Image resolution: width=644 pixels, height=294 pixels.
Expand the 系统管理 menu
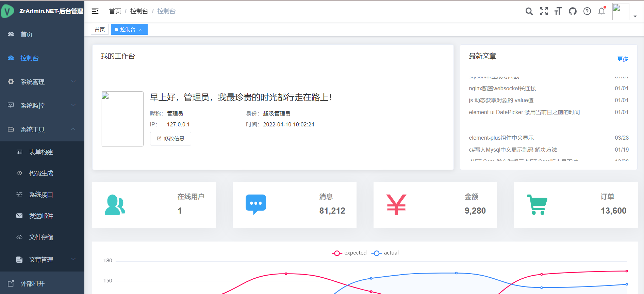[x=42, y=82]
